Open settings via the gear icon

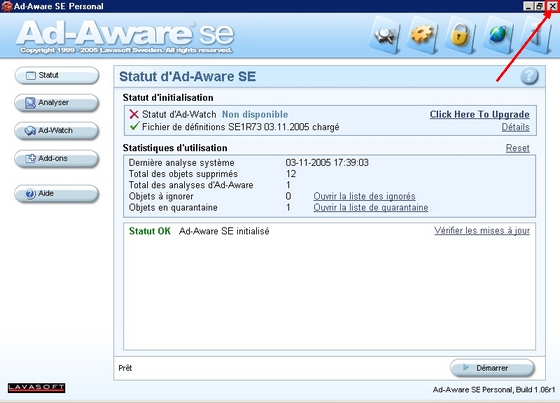click(x=422, y=36)
